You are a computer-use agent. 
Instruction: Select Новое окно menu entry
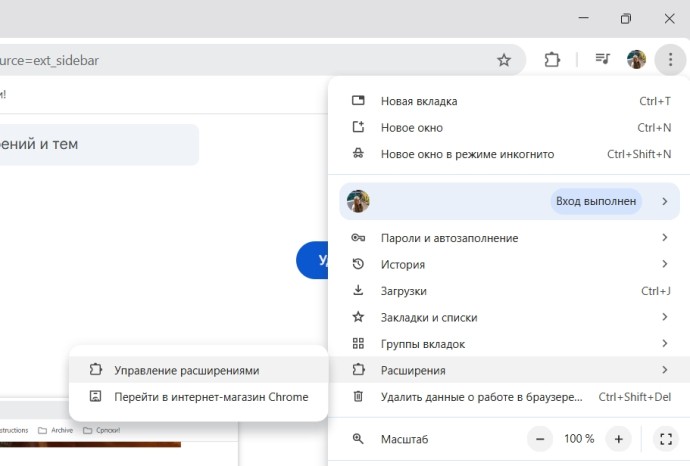tap(411, 128)
